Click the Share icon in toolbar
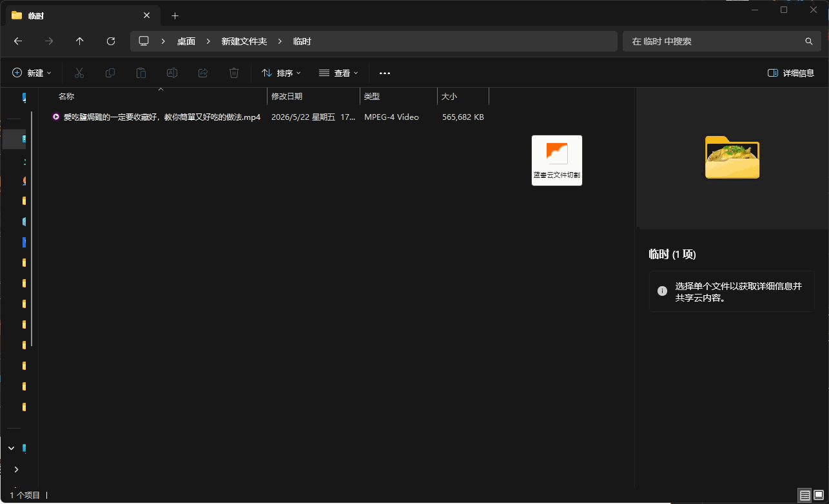Viewport: 829px width, 504px height. click(203, 73)
